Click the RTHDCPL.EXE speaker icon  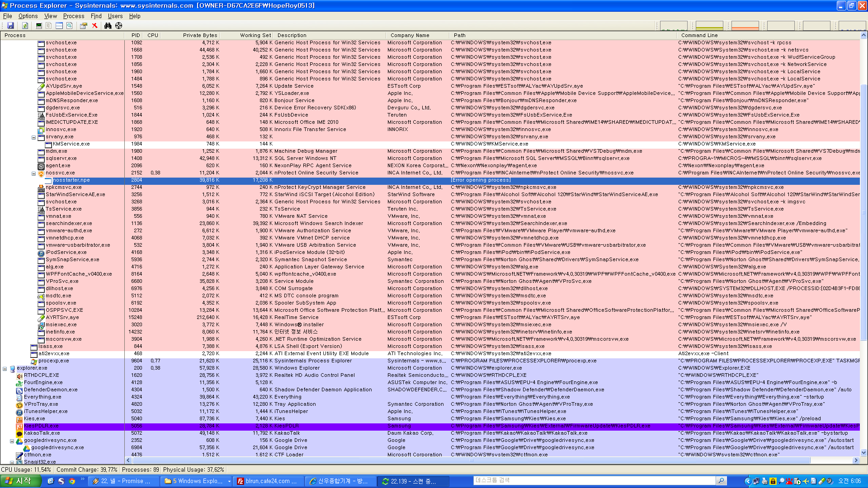[19, 375]
